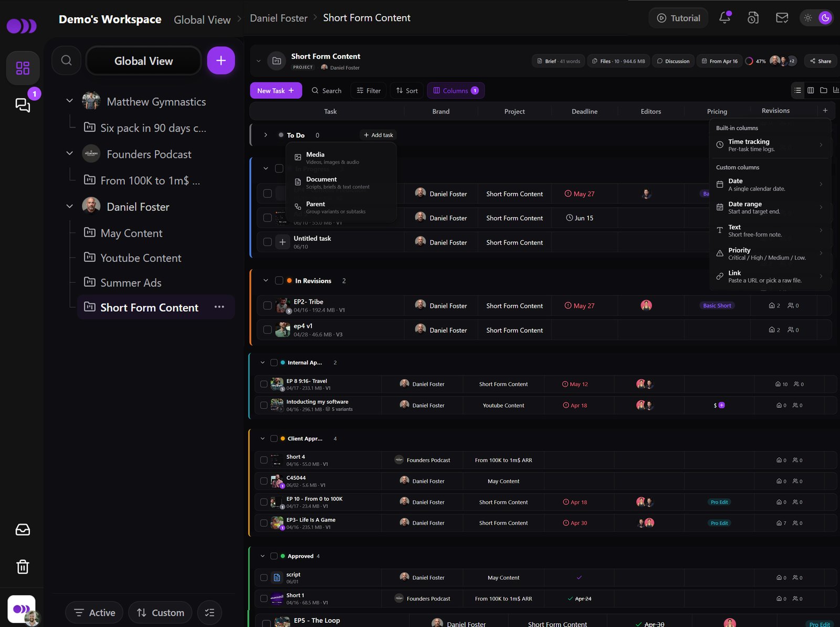Click the Active filter in the sidebar footer
Image resolution: width=840 pixels, height=627 pixels.
pos(94,612)
